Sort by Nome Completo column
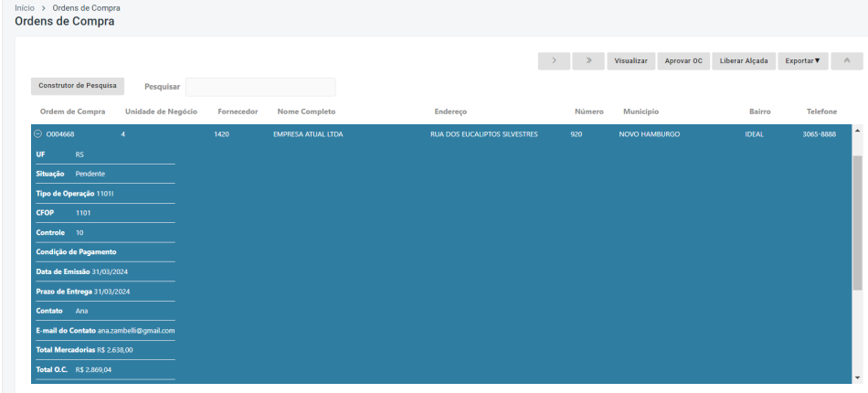Image resolution: width=868 pixels, height=393 pixels. click(x=306, y=112)
